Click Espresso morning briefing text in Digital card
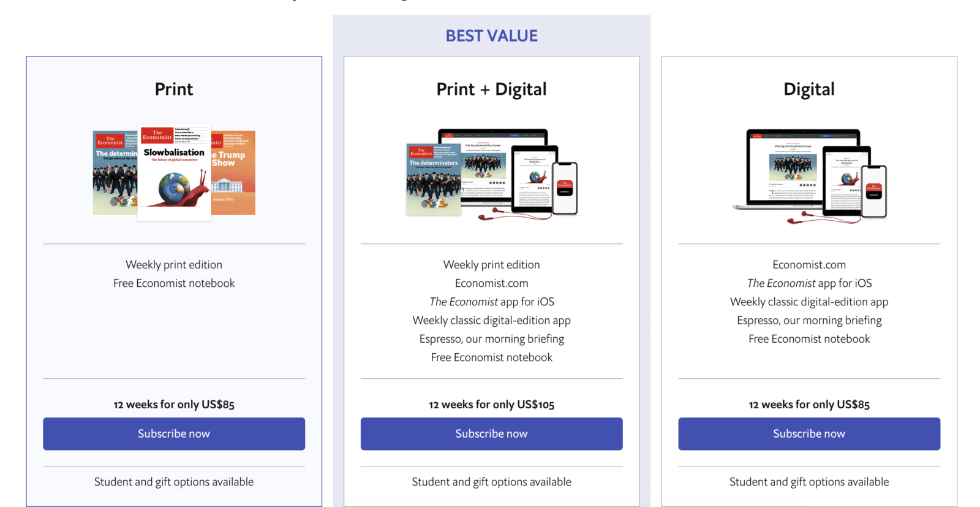The height and width of the screenshot is (507, 980). pos(809,321)
